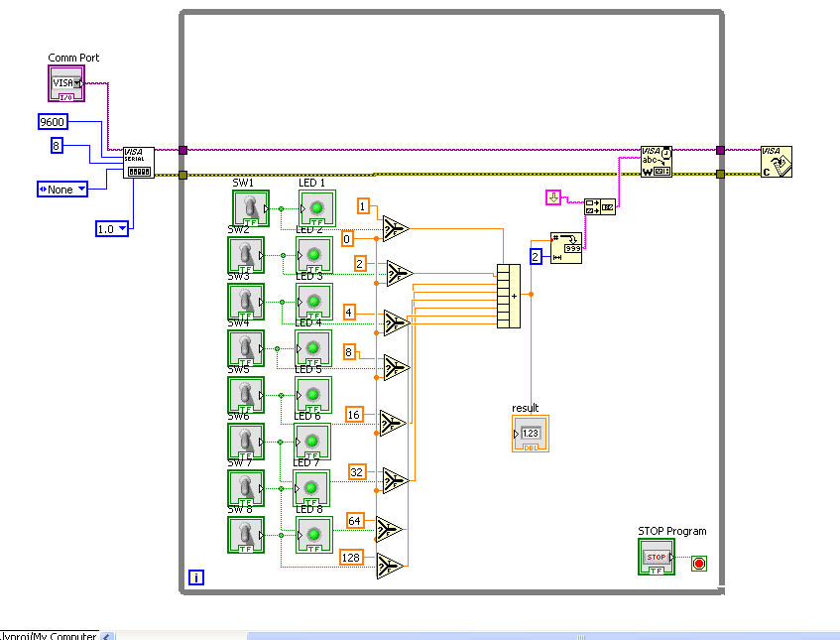The height and width of the screenshot is (640, 840).
Task: Select the Compound Arithmetic add node
Action: coord(509,296)
